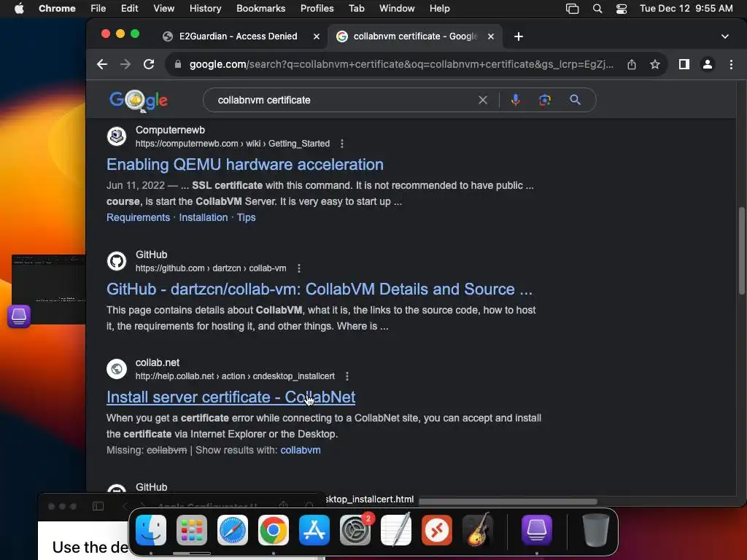Follow the Installation sitelink
This screenshot has width=747, height=560.
pyautogui.click(x=204, y=217)
